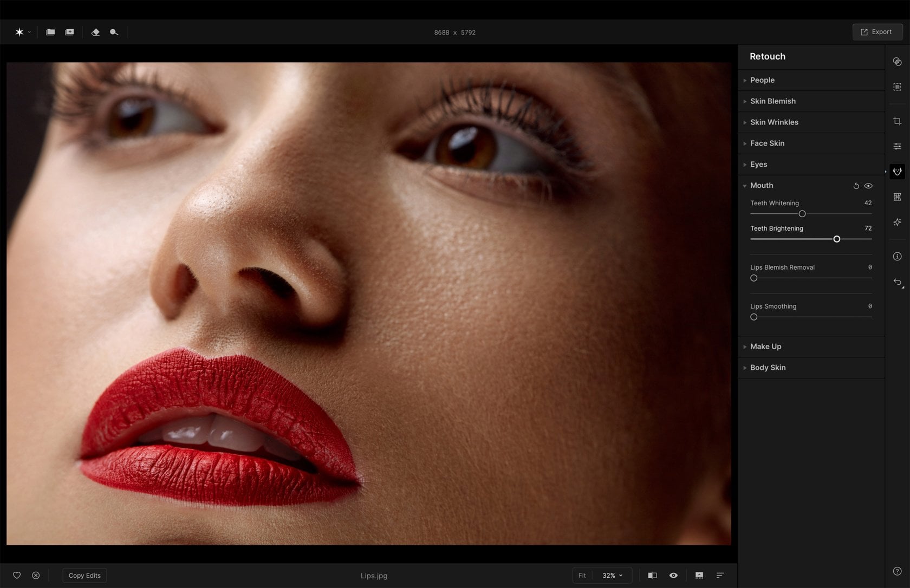
Task: Toggle before/after split compare view
Action: [x=652, y=576]
